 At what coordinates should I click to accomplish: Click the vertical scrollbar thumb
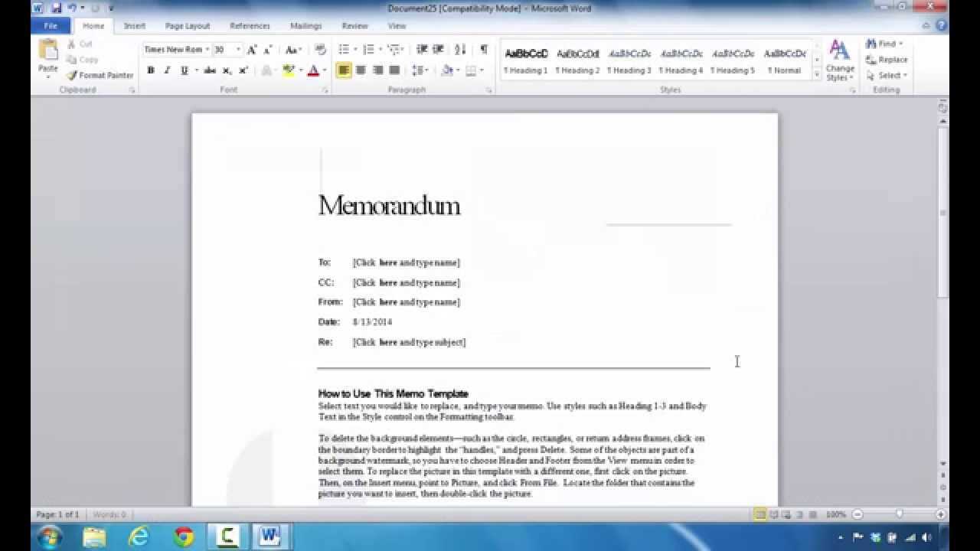pos(943,214)
